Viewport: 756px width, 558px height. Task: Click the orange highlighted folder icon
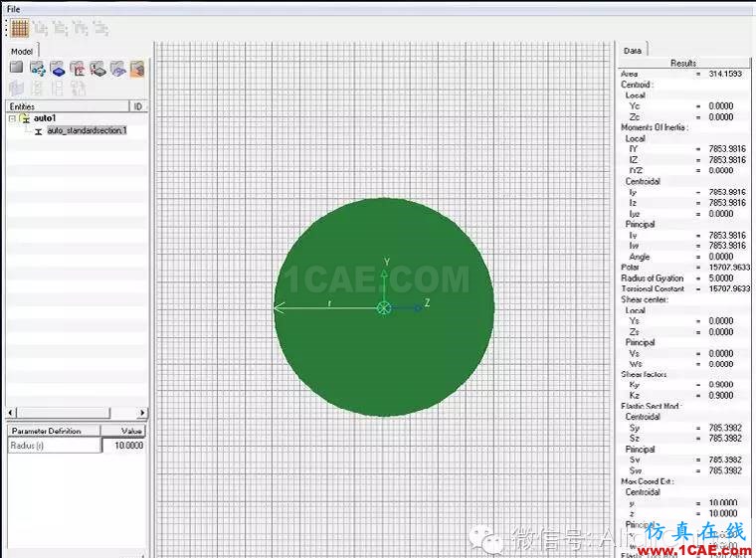coord(137,69)
